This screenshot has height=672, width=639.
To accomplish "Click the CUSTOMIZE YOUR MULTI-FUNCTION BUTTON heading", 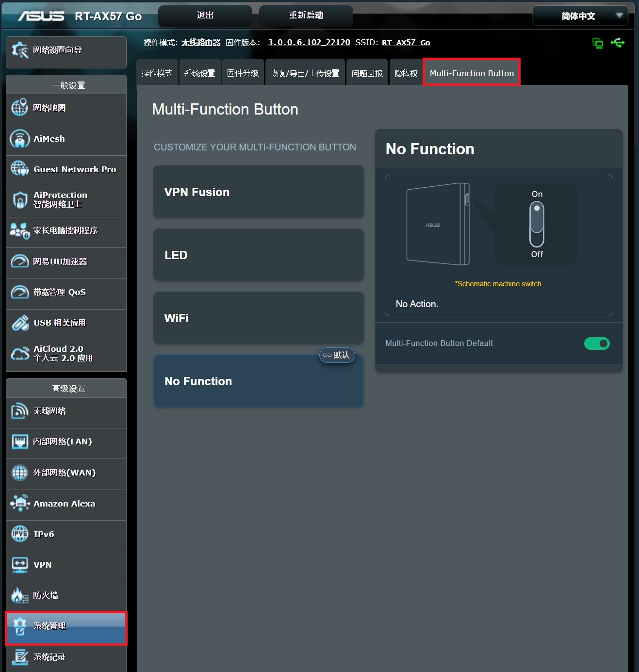I will pos(255,147).
